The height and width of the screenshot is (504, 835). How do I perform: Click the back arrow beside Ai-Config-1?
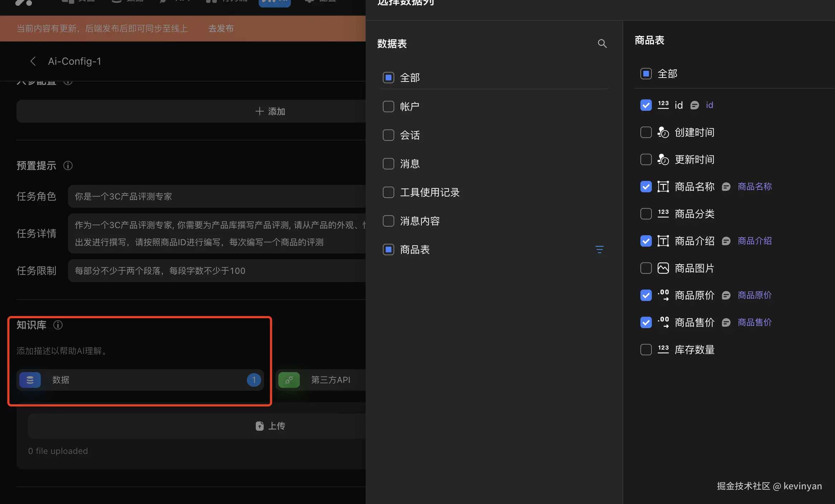point(33,61)
